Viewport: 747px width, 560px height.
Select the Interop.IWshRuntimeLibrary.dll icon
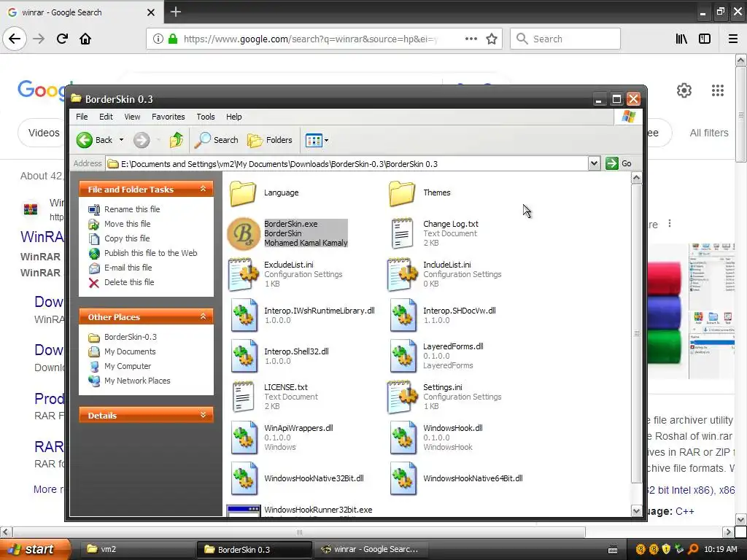pyautogui.click(x=244, y=315)
